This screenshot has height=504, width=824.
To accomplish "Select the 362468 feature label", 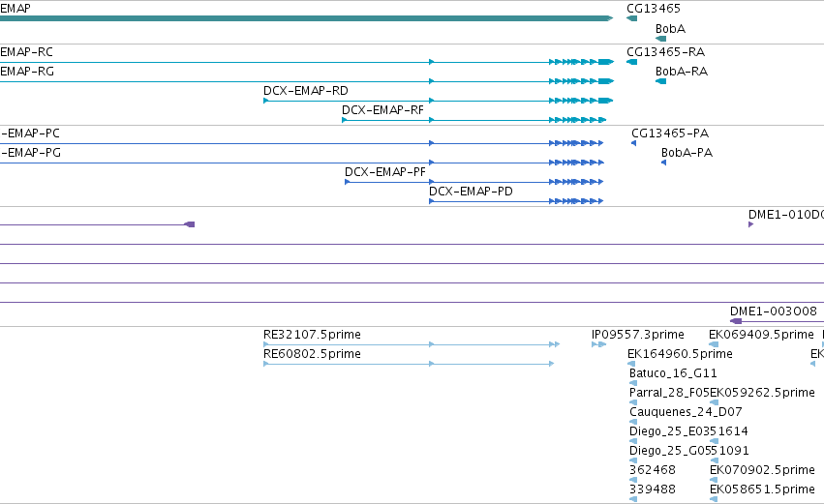I will pyautogui.click(x=653, y=470).
